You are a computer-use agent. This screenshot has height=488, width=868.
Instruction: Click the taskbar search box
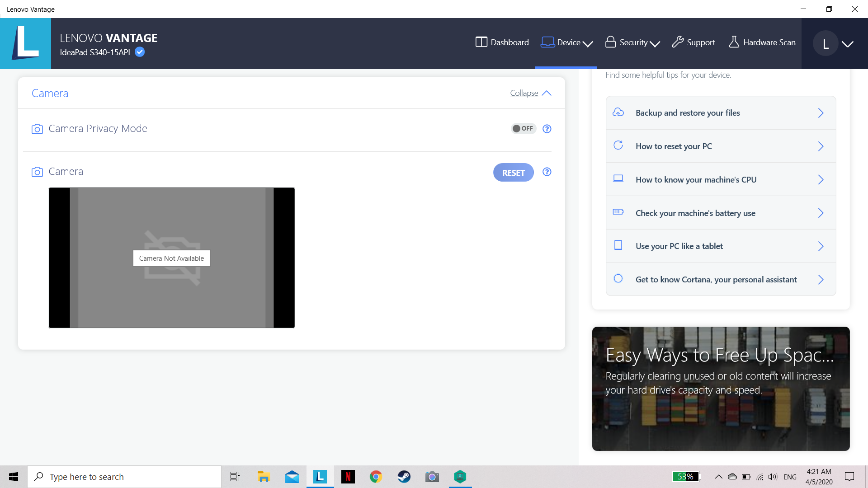coord(124,477)
